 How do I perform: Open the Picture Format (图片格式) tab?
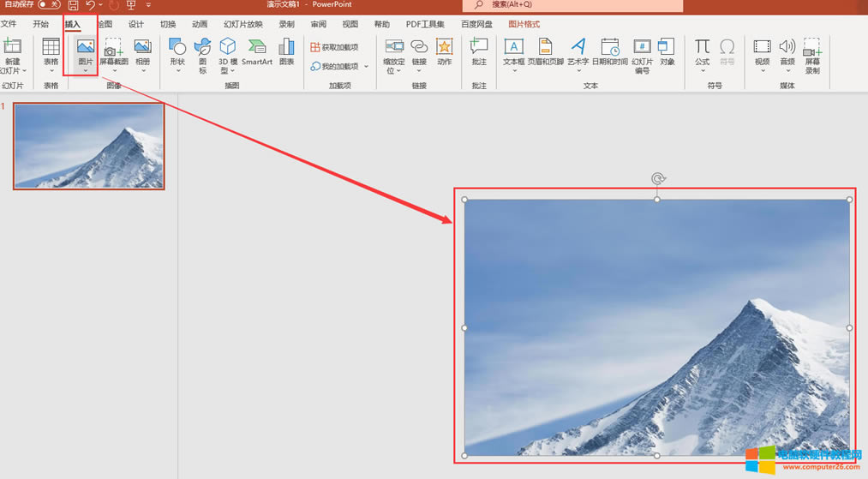point(524,24)
